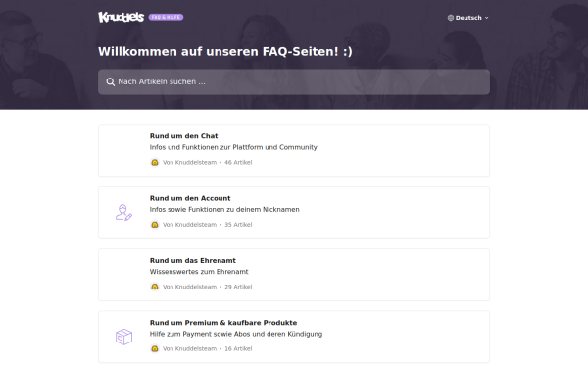Click 'Hilfe zum Payment sowie Abos' description

coord(236,334)
